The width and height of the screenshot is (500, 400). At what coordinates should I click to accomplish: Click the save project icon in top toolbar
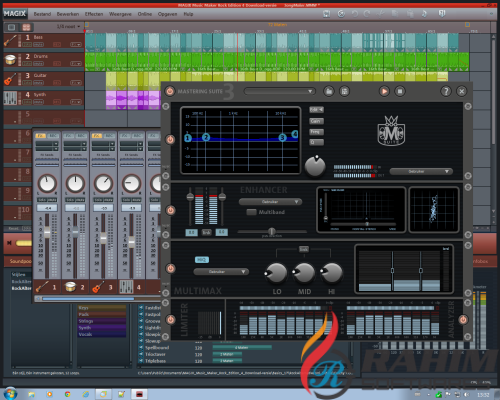[327, 14]
